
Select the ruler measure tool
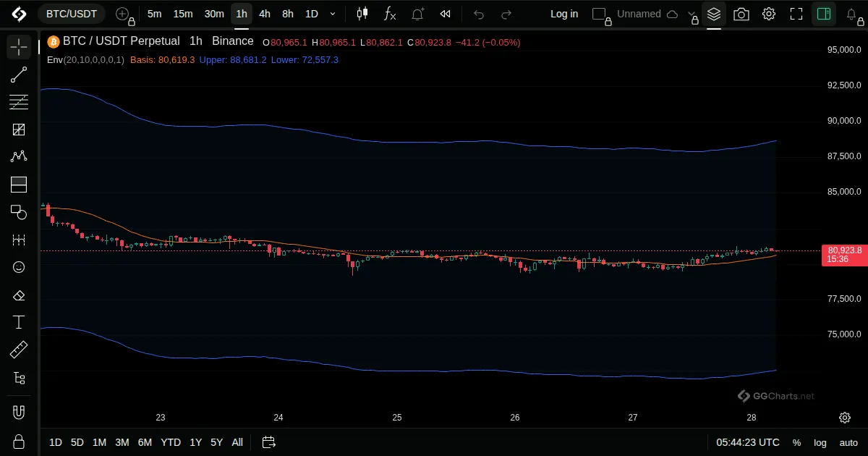click(x=19, y=350)
